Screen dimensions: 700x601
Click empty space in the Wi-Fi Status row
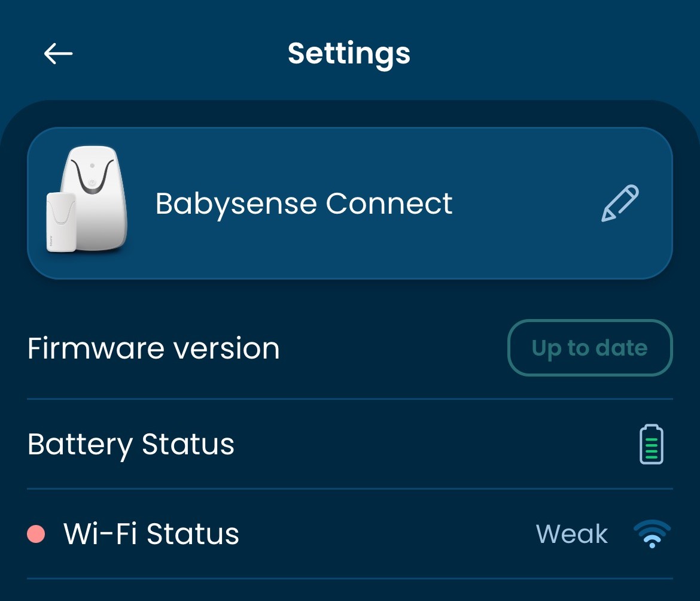pos(383,534)
